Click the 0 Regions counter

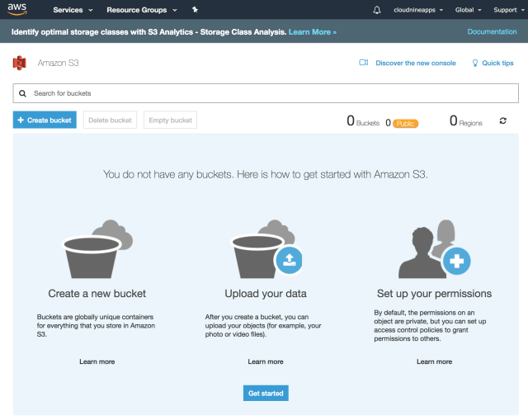point(466,121)
